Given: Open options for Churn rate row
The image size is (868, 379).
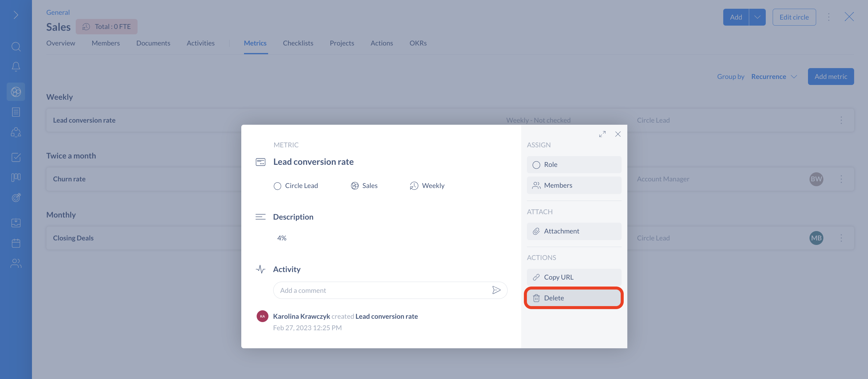Looking at the screenshot, I should coord(841,179).
